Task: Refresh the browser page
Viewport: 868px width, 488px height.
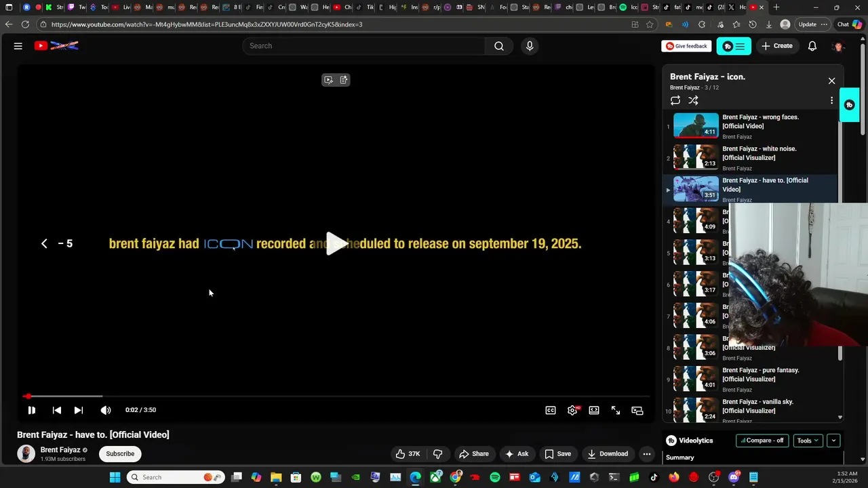Action: (25, 24)
